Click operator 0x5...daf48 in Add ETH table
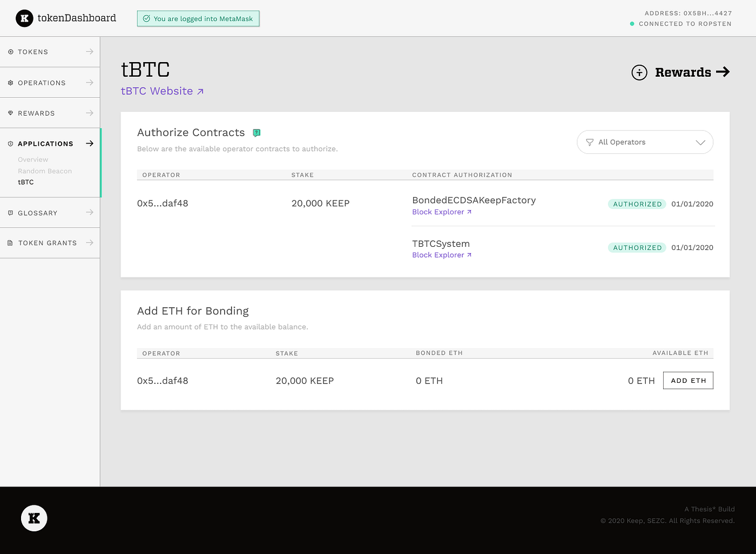 tap(163, 381)
